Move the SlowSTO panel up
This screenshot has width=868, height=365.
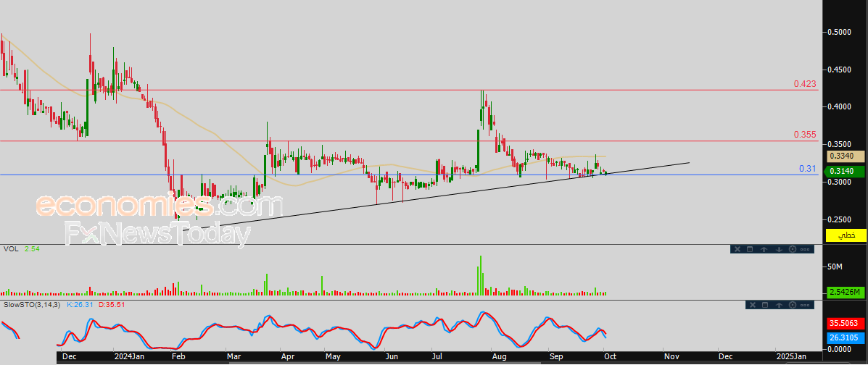(778, 306)
